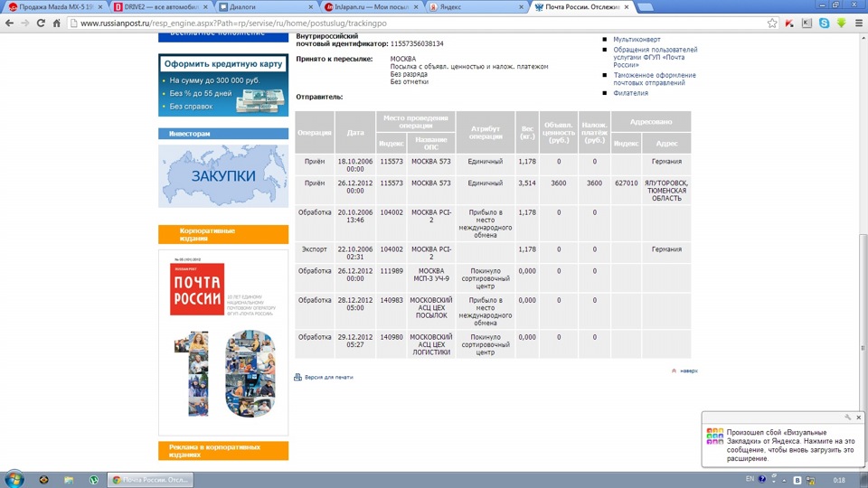This screenshot has width=868, height=488.
Task: Open the Мультиконверт link
Action: click(x=637, y=40)
